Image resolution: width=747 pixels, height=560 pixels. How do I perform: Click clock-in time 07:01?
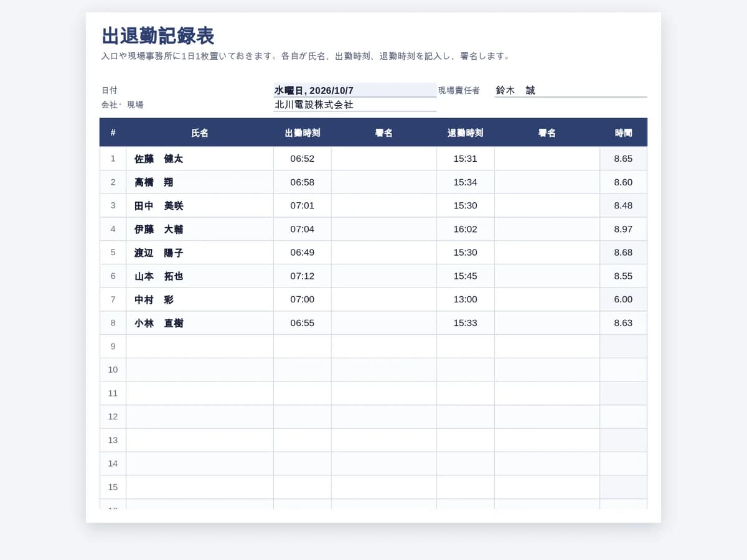(303, 206)
